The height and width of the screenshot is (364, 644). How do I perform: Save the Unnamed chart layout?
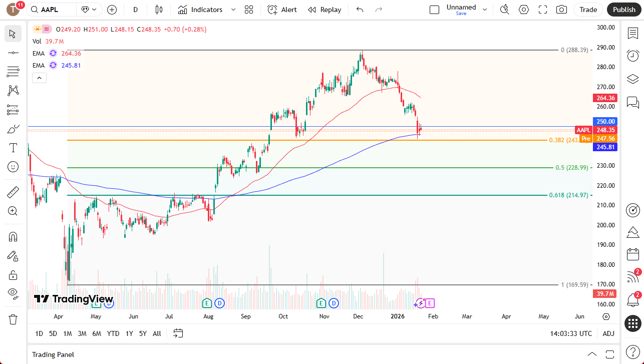[461, 10]
